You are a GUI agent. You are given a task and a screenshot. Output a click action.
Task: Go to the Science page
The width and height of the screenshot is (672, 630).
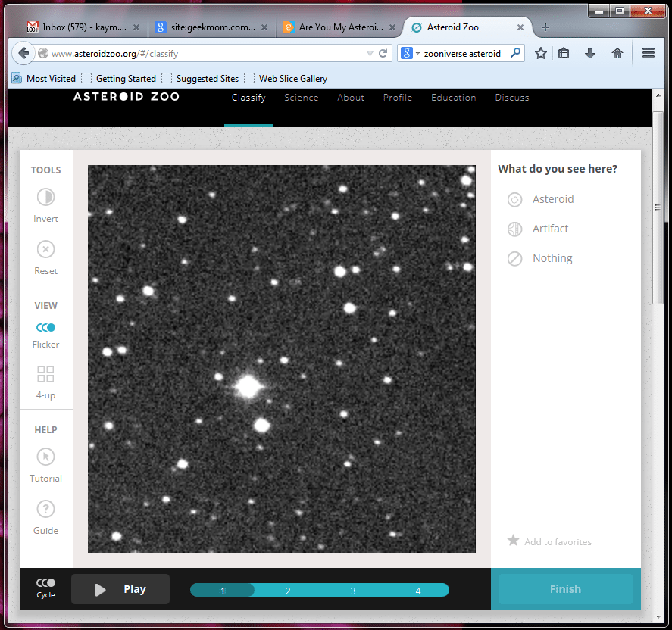[301, 98]
